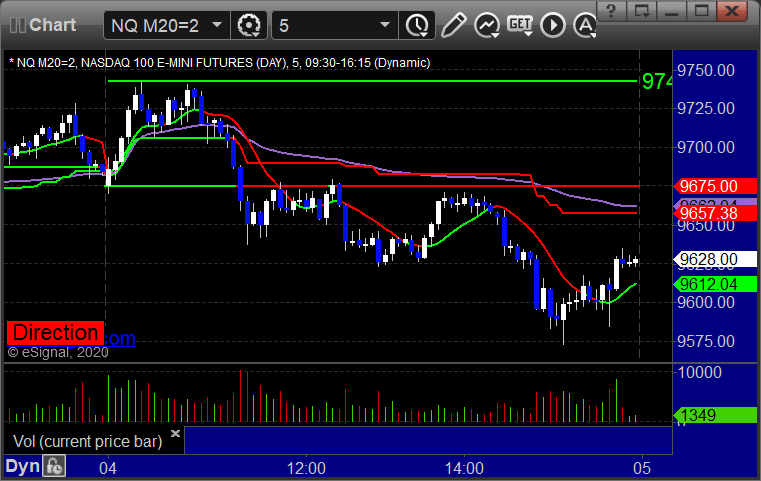Select the drawing pencil tool
This screenshot has width=761, height=481.
453,25
